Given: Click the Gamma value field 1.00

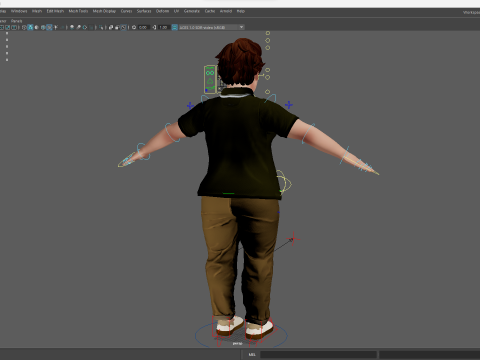Looking at the screenshot, I should (x=163, y=27).
